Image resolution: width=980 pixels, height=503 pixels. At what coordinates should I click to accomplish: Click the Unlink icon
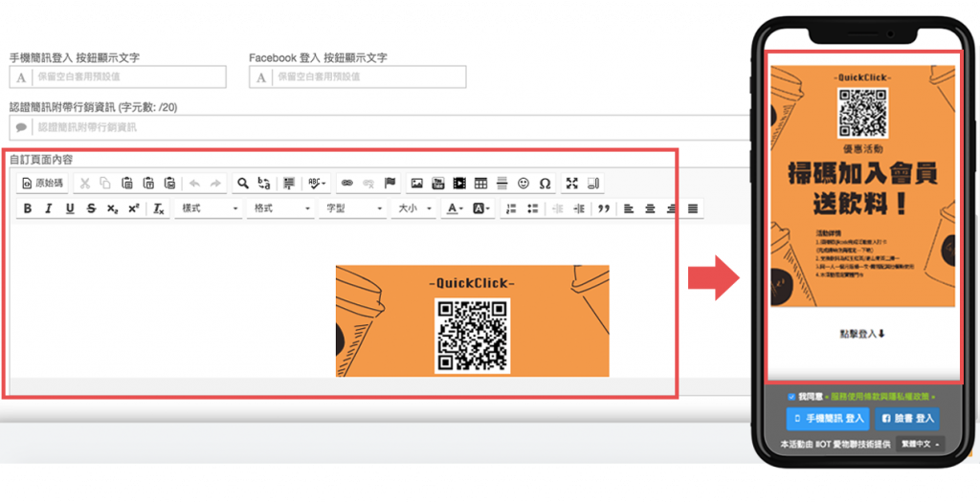point(368,183)
